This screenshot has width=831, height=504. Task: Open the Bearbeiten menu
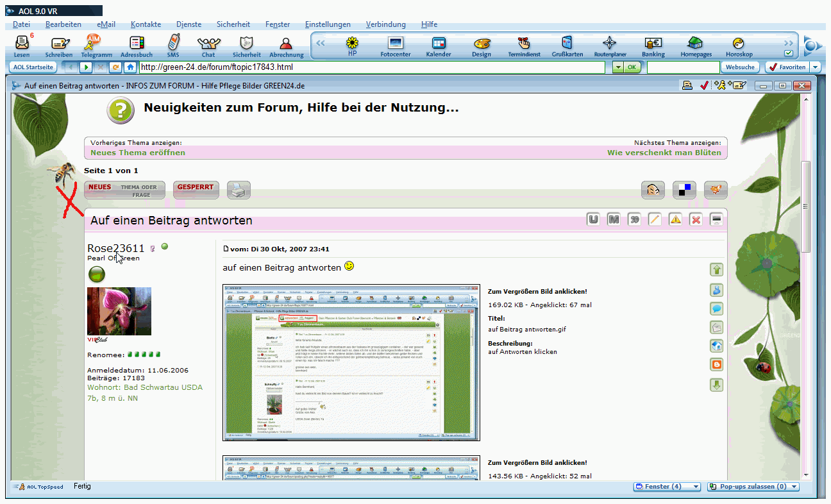point(63,24)
